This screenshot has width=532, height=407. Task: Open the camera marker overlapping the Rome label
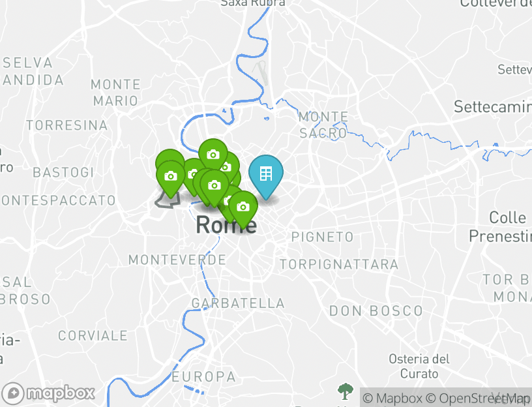[x=243, y=207]
